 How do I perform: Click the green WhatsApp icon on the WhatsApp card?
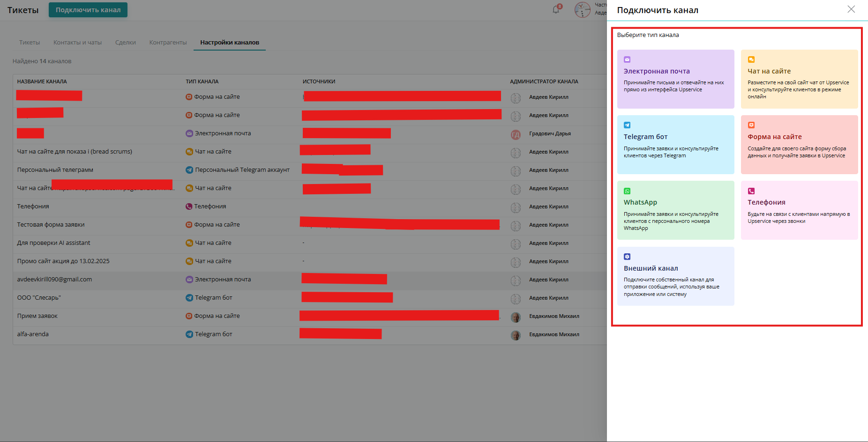tap(627, 191)
